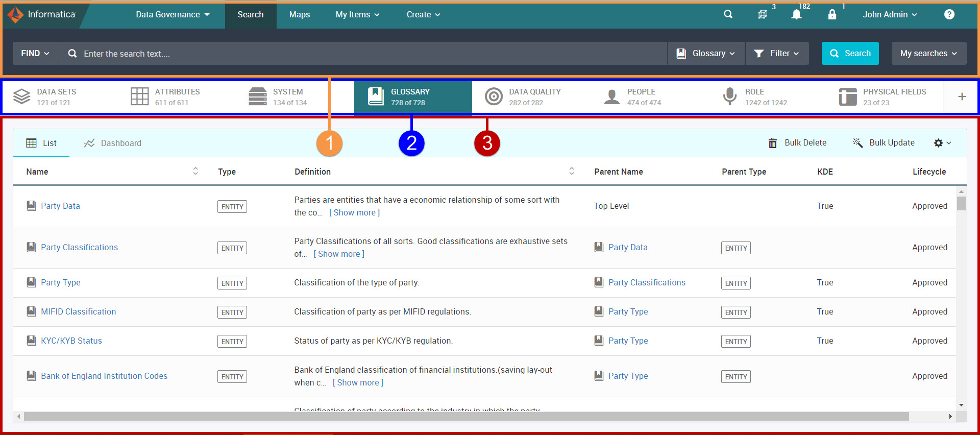
Task: Click the glossary icon beside Bank of England Institution Codes
Action: coord(31,376)
